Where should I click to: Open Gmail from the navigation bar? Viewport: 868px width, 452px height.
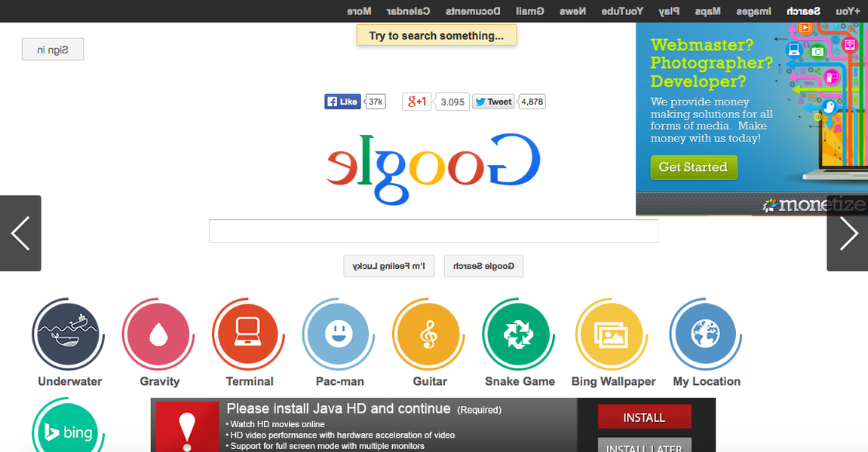pos(530,11)
